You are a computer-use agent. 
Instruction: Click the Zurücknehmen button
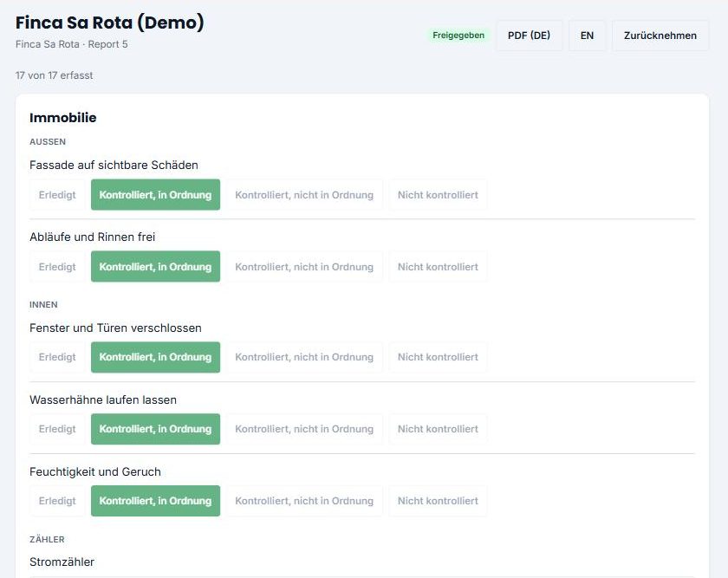660,36
